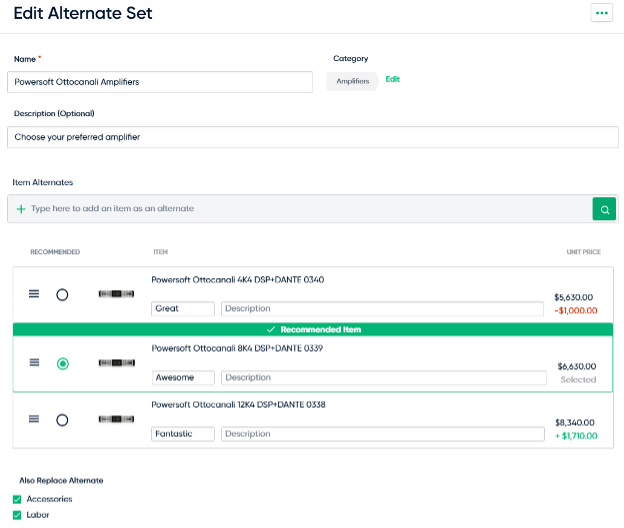Click the 'Fantastic' label field
The height and width of the screenshot is (528, 624).
tap(183, 434)
